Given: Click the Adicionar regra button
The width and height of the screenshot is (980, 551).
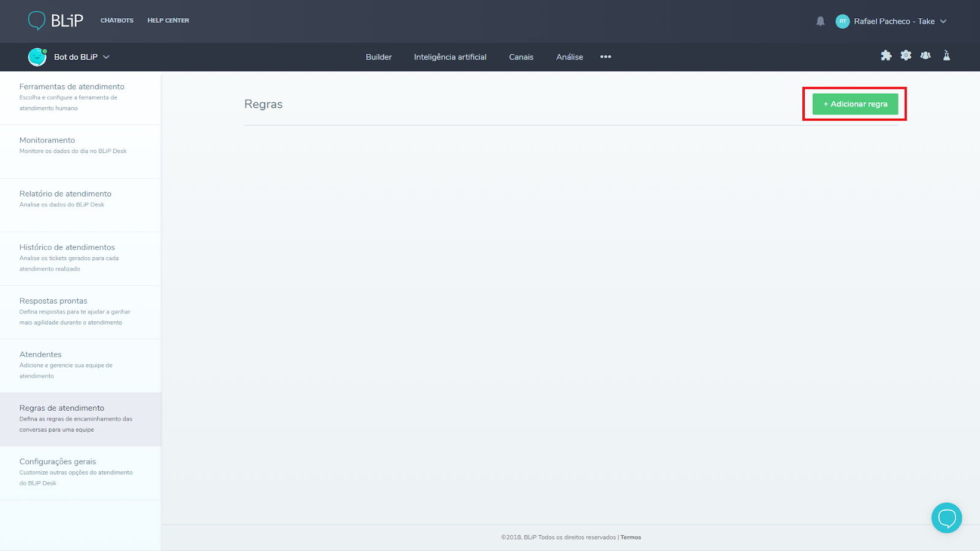Looking at the screenshot, I should [855, 104].
